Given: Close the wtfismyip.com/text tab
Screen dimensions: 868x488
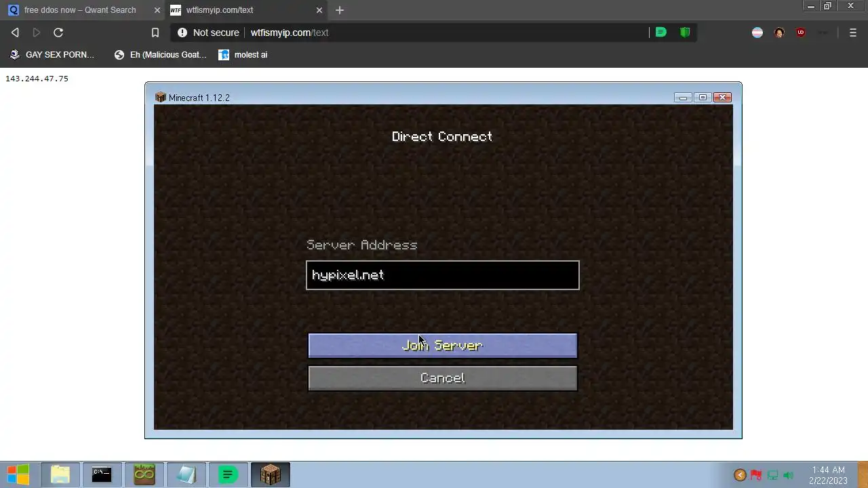Looking at the screenshot, I should 319,10.
